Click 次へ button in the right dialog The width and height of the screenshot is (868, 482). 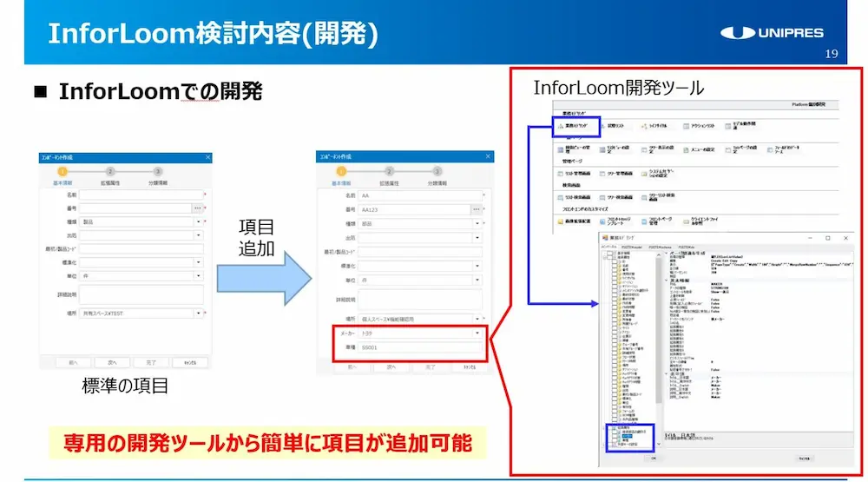click(391, 367)
